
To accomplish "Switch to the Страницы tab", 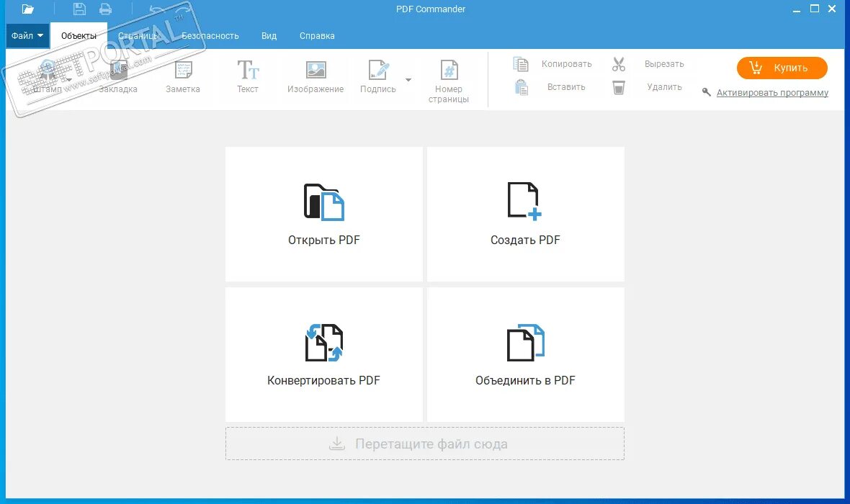I will [139, 36].
